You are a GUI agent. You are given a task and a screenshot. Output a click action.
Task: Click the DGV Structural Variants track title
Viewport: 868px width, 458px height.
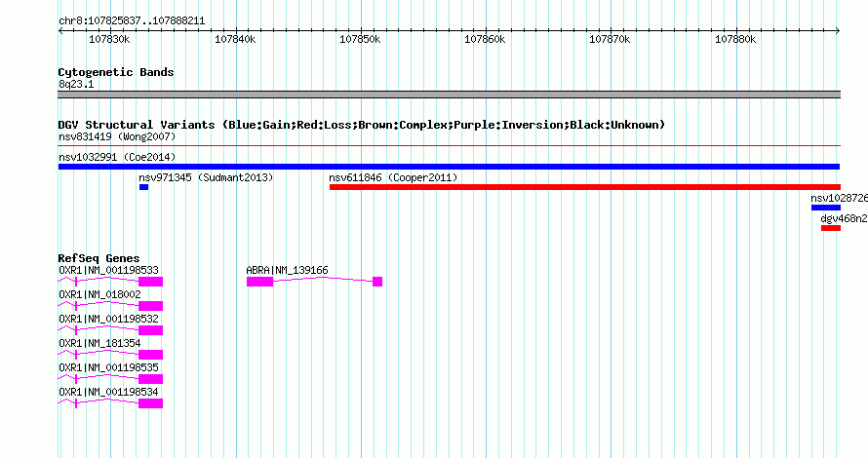(x=362, y=125)
